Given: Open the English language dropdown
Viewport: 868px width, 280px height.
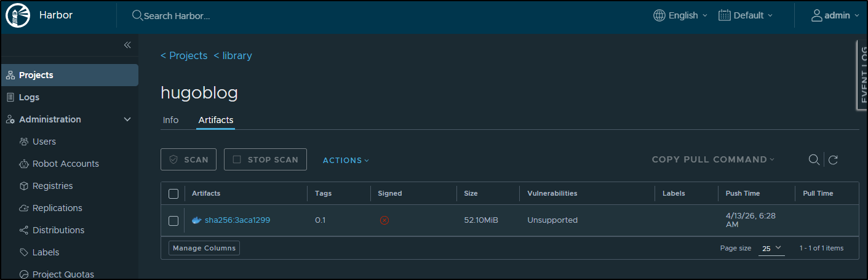Looking at the screenshot, I should [680, 15].
